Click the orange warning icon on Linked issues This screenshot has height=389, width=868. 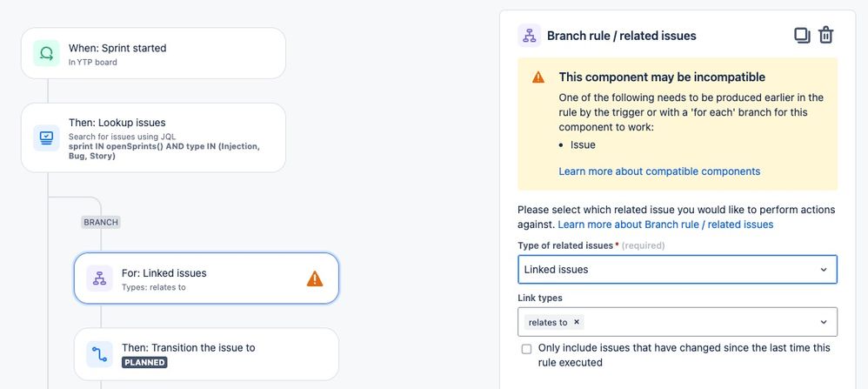coord(315,278)
